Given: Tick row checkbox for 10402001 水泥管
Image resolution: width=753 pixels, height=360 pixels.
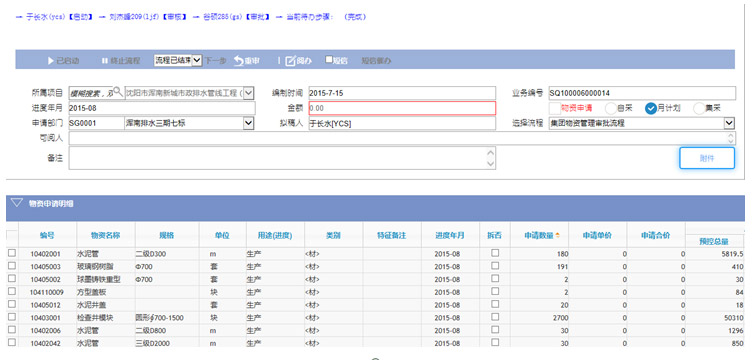Looking at the screenshot, I should click(x=12, y=252).
